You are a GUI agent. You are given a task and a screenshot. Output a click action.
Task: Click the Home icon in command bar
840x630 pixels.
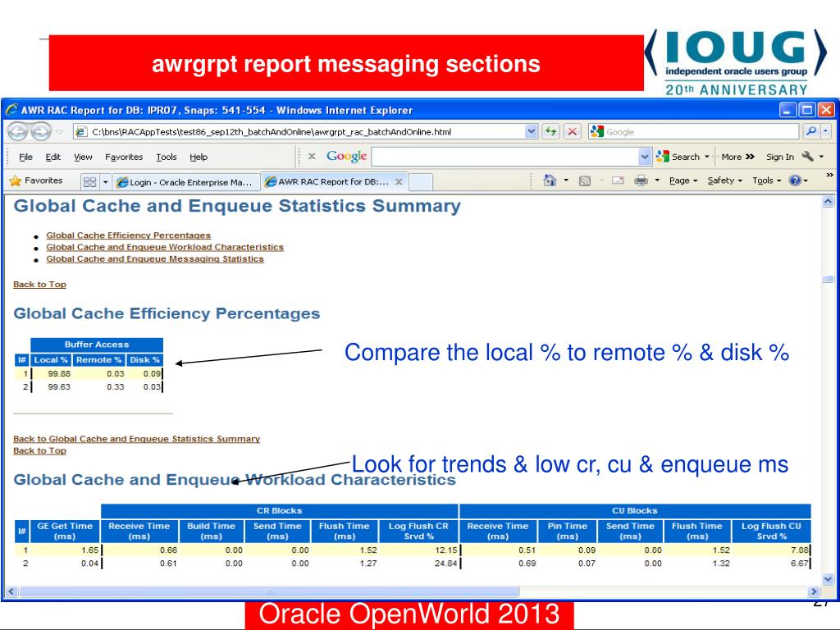[x=550, y=180]
